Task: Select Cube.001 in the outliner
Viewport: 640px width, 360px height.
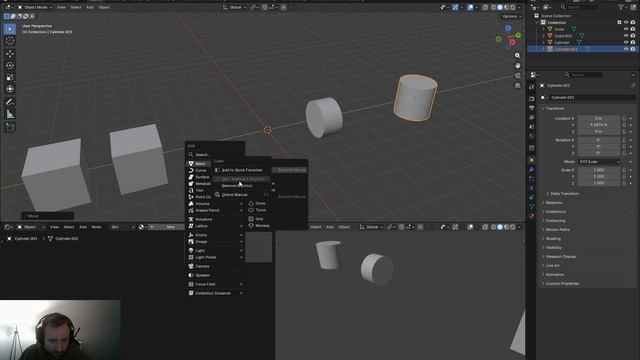Action: pyautogui.click(x=563, y=36)
